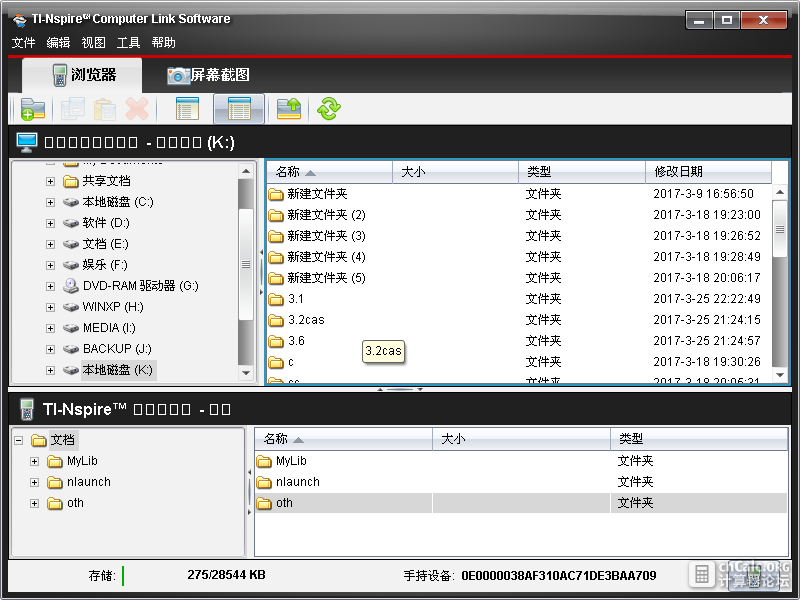Image resolution: width=800 pixels, height=600 pixels.
Task: Click the red X delete icon
Action: tap(137, 109)
